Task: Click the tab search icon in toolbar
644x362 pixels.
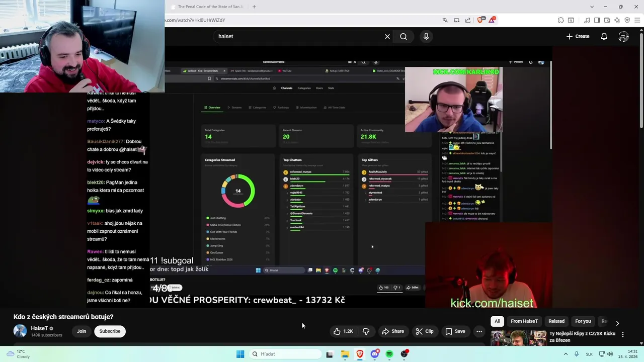Action: point(571,20)
